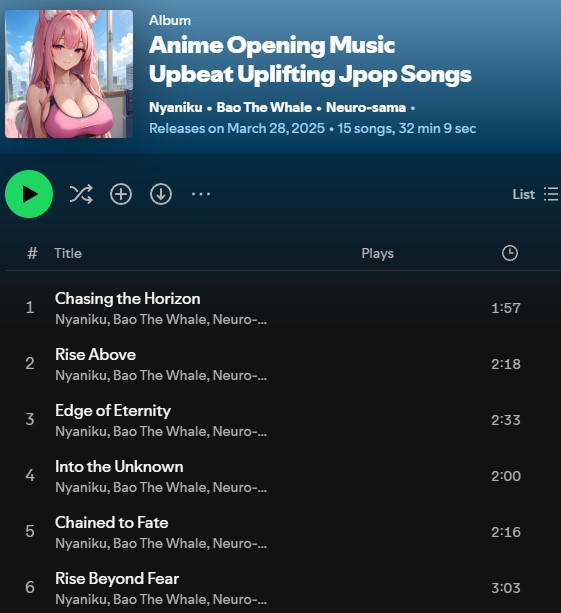Click the album cover artwork
Screen dimensions: 561x613
point(69,74)
